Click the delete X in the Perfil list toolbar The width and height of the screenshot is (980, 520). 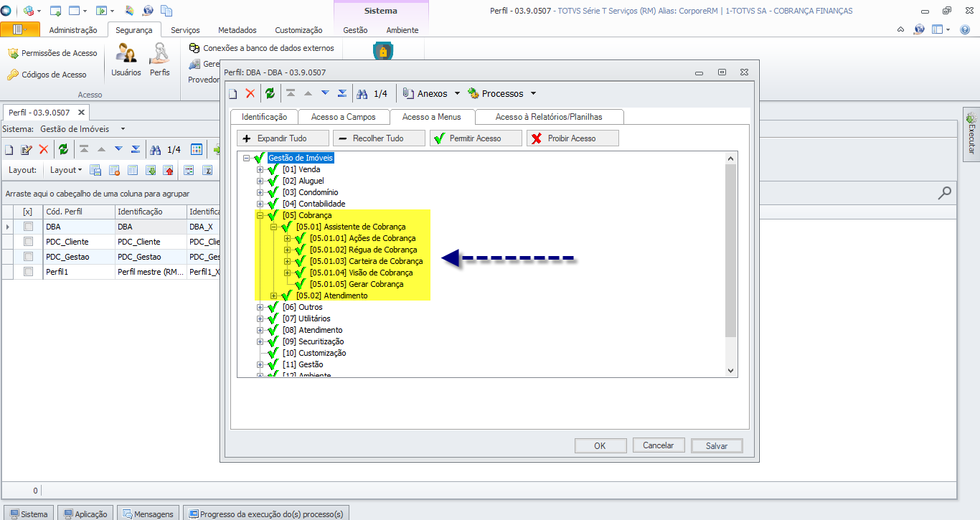(x=44, y=150)
